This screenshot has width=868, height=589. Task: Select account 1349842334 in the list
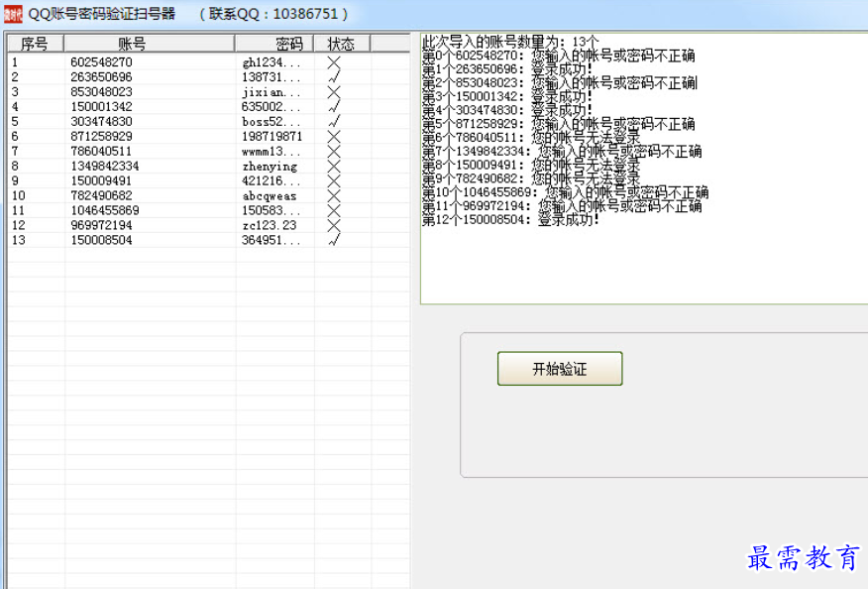click(x=105, y=166)
